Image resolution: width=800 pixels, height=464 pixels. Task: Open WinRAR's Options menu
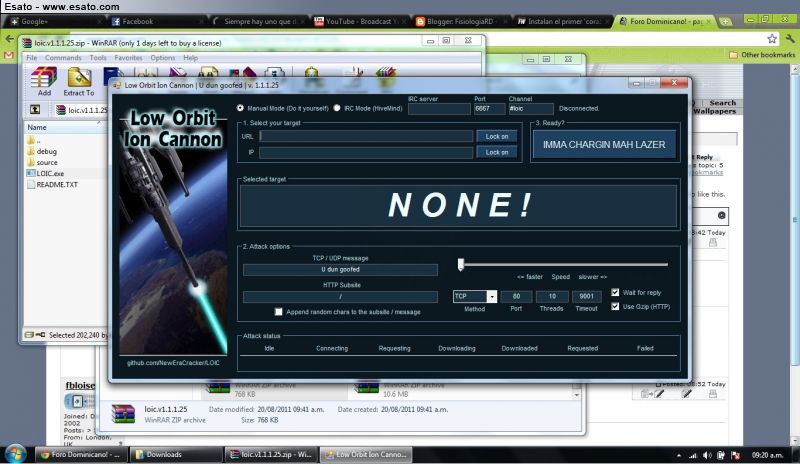[163, 58]
